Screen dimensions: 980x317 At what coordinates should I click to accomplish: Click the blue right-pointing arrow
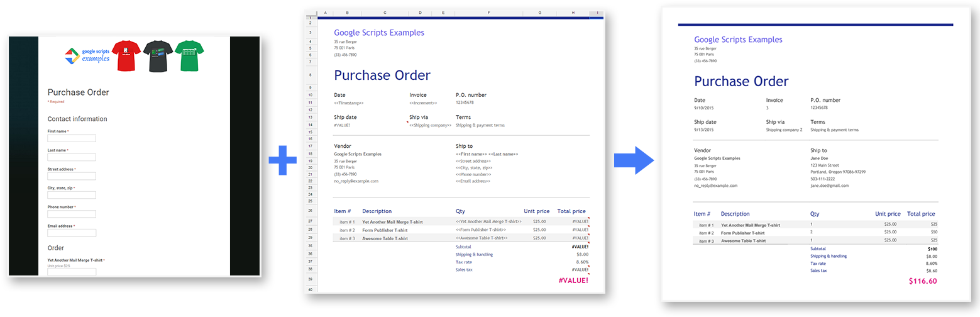tap(634, 160)
